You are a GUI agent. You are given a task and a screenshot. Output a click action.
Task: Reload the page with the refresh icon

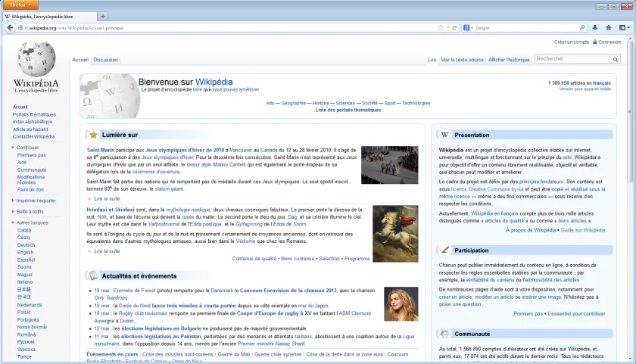tap(454, 28)
